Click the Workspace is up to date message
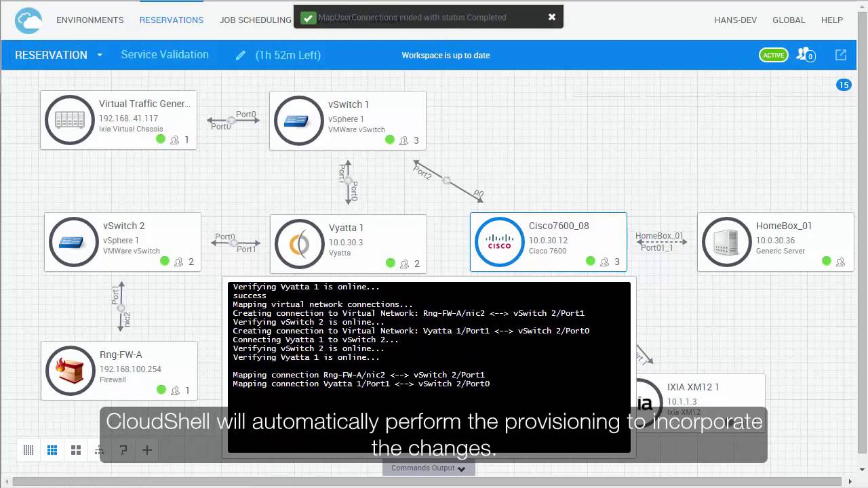868x488 pixels. [446, 56]
